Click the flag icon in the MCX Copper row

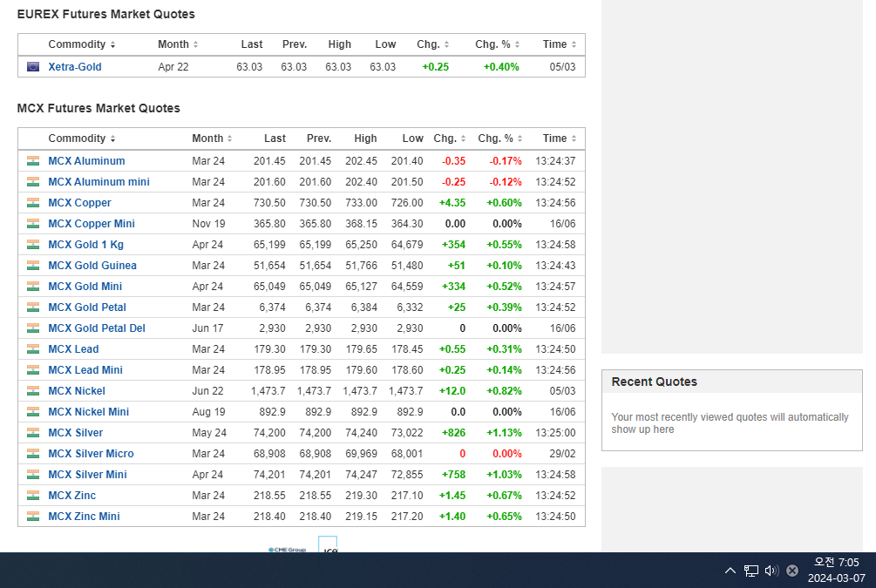[33, 203]
